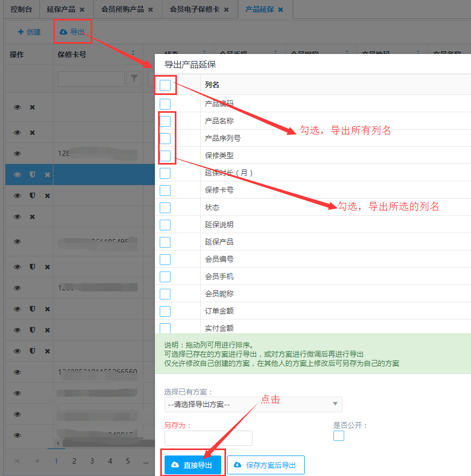Click the delete X icon in first table row

(x=32, y=107)
